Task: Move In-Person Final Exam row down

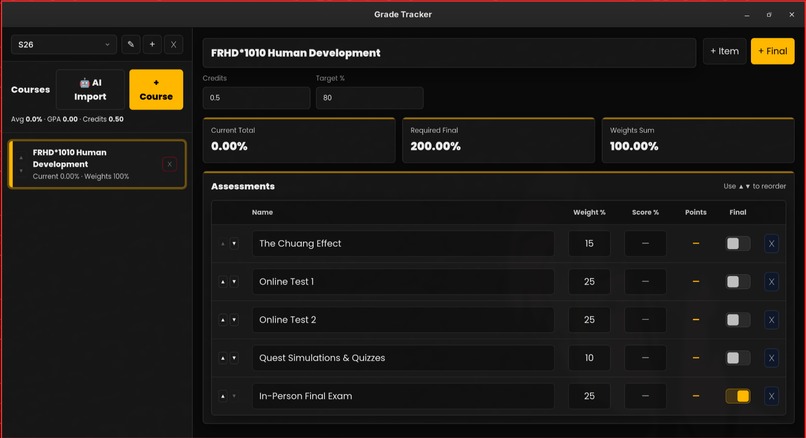Action: point(234,396)
